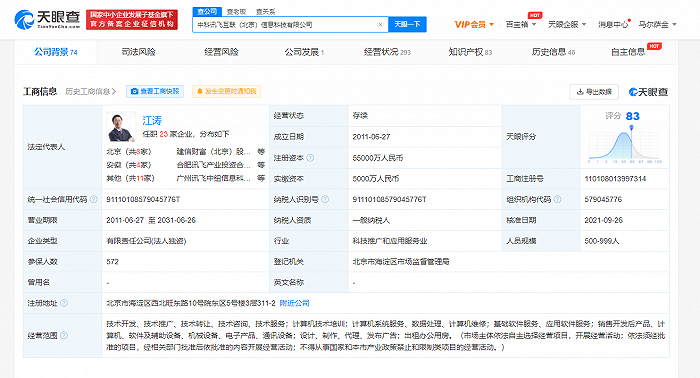
Task: Click the 天眼评分 score distribution chart
Action: tap(625, 144)
